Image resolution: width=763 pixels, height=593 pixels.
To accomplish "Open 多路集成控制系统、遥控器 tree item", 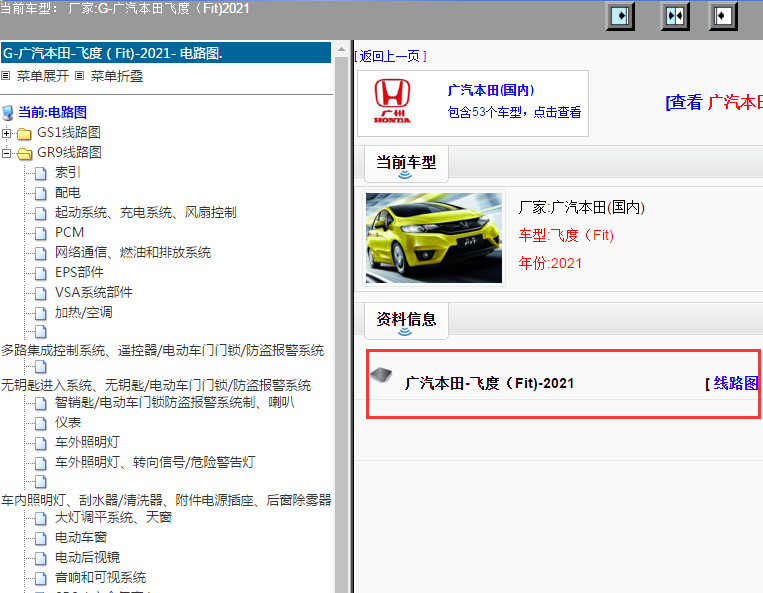I will point(163,350).
